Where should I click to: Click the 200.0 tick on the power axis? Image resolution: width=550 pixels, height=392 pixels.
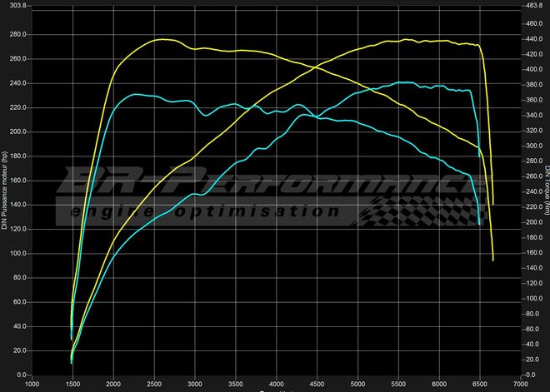(18, 132)
